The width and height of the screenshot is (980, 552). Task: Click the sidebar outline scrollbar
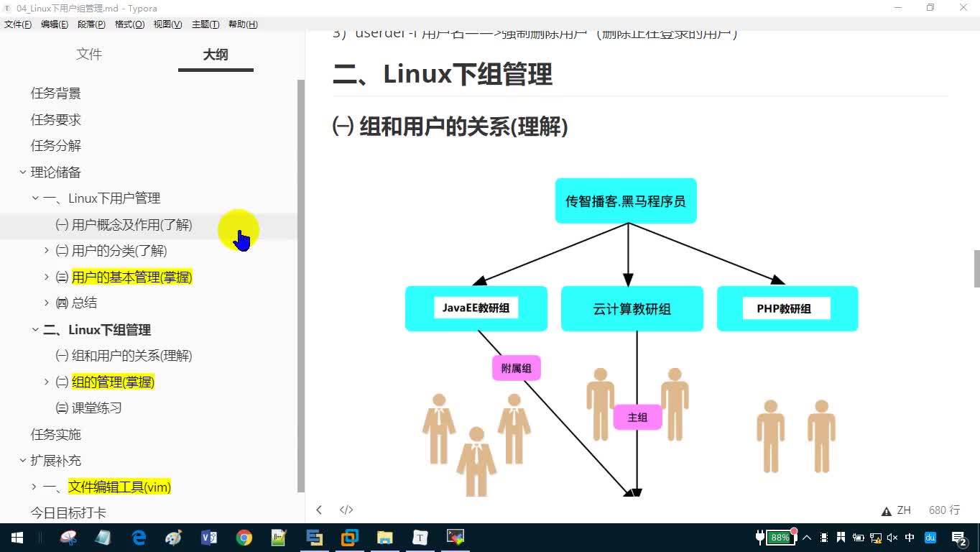click(301, 286)
